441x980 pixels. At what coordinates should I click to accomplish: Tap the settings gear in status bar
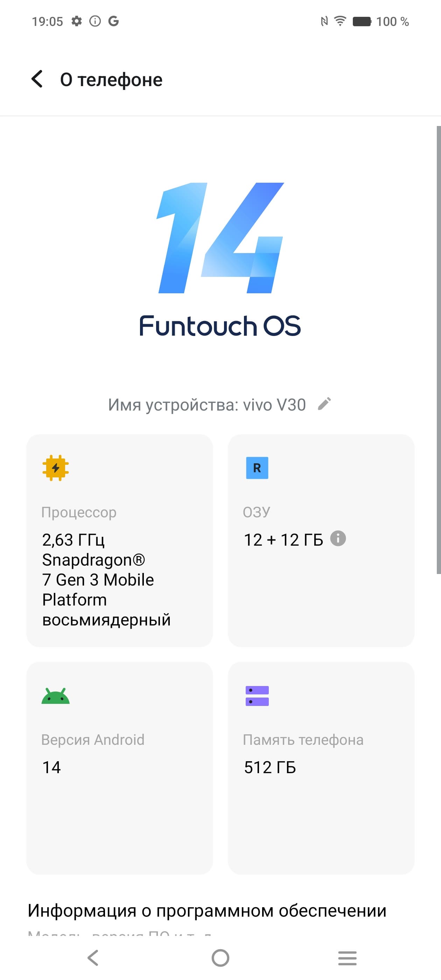(77, 21)
